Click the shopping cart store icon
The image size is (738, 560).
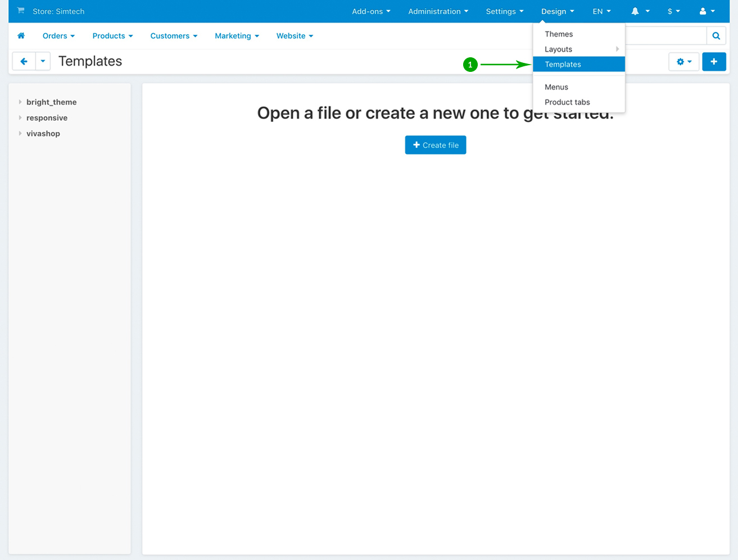(21, 11)
